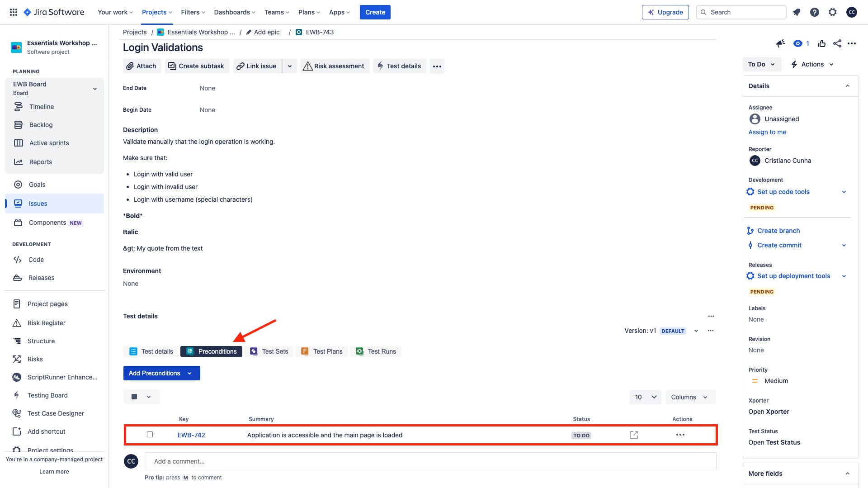Click the Search field

tap(741, 12)
